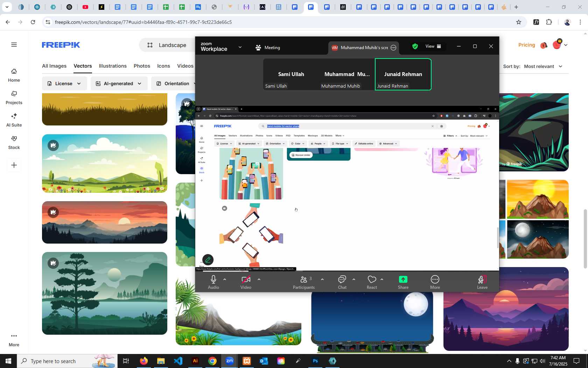Expand the React options arrow in Zoom
Image resolution: width=588 pixels, height=368 pixels.
(x=382, y=279)
